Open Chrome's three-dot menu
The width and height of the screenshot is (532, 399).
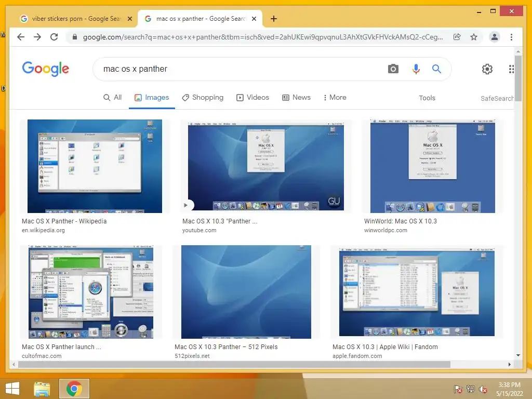(511, 37)
